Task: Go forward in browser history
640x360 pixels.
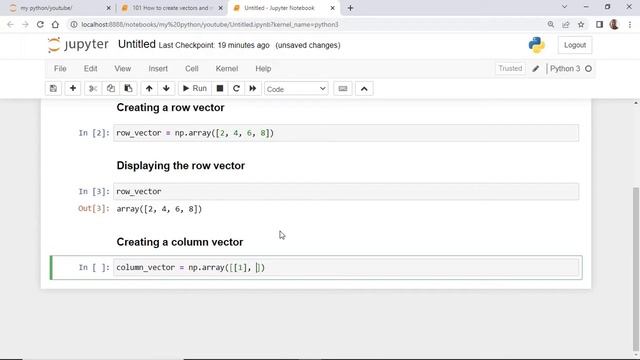Action: pos(25,24)
